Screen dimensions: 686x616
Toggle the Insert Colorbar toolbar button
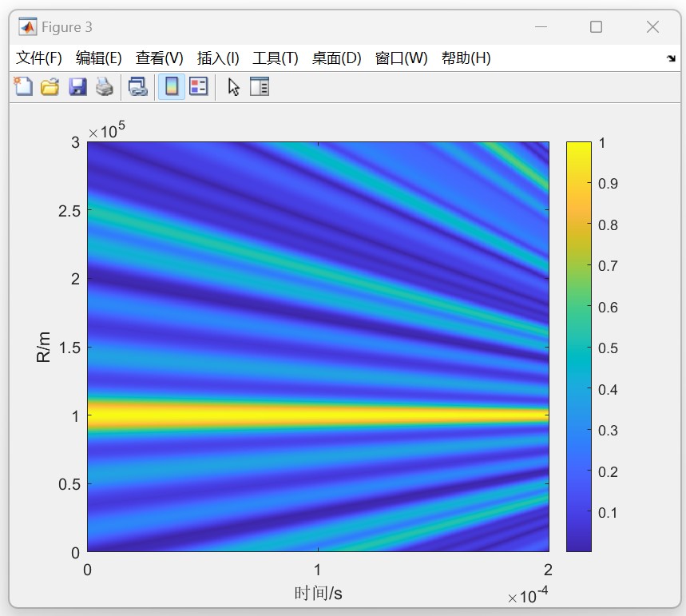click(x=172, y=86)
